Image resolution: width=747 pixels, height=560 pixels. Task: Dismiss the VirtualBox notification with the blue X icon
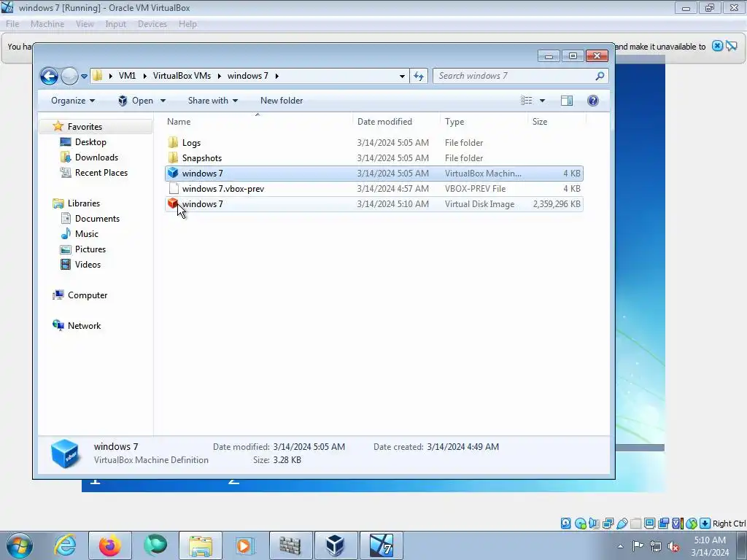tap(717, 46)
